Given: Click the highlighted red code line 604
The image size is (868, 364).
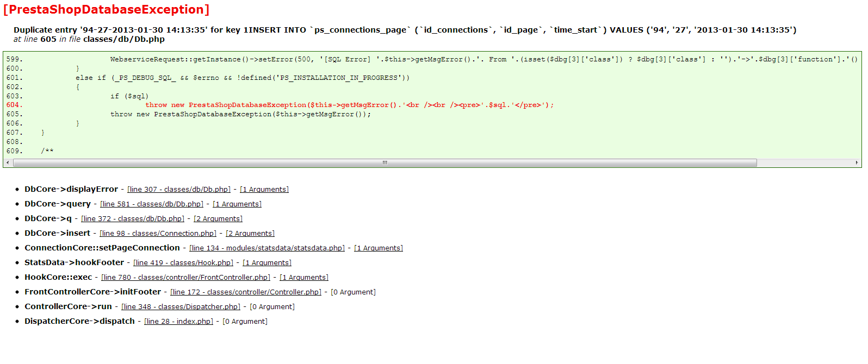Looking at the screenshot, I should point(350,105).
